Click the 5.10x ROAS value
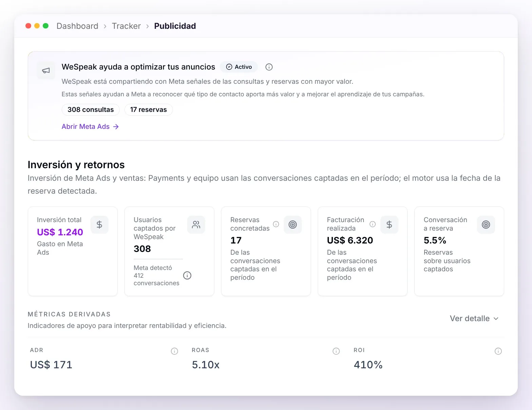The height and width of the screenshot is (410, 532). [x=206, y=365]
